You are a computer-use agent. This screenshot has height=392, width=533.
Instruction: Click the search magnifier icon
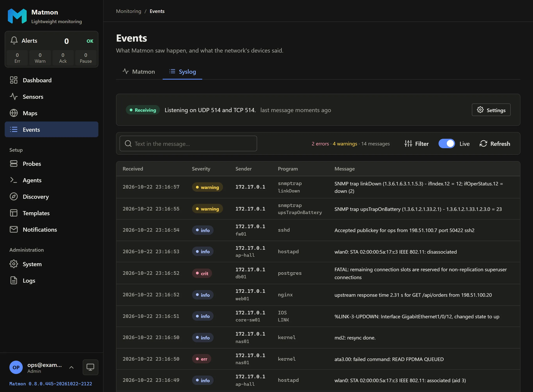[x=128, y=143]
